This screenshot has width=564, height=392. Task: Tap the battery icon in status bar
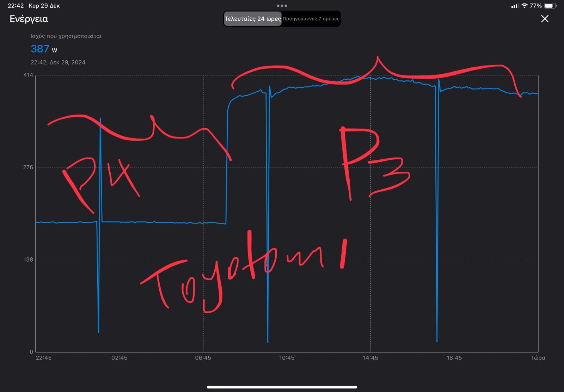click(550, 6)
